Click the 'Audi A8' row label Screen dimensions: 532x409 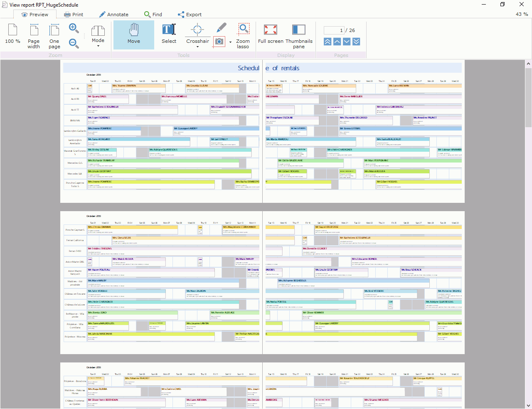click(x=75, y=89)
